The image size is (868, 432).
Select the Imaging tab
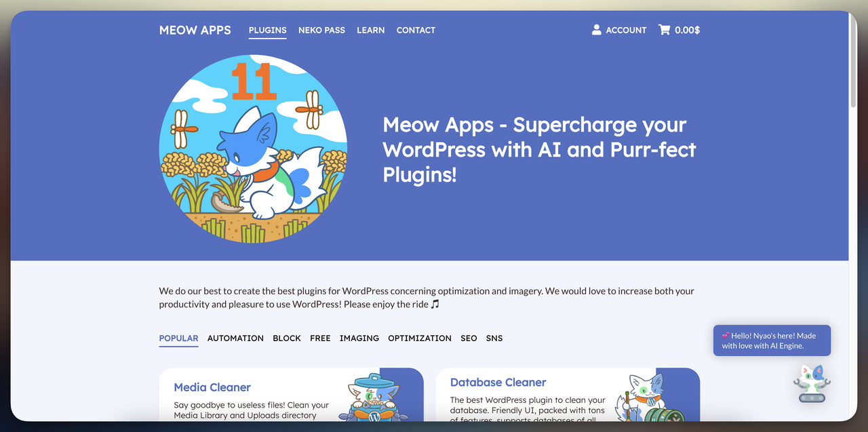pos(359,338)
